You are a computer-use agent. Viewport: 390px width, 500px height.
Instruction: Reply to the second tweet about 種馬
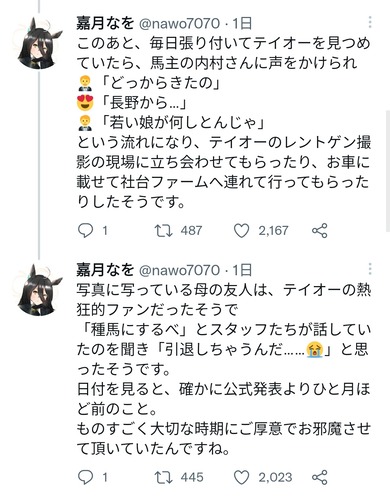[x=85, y=477]
